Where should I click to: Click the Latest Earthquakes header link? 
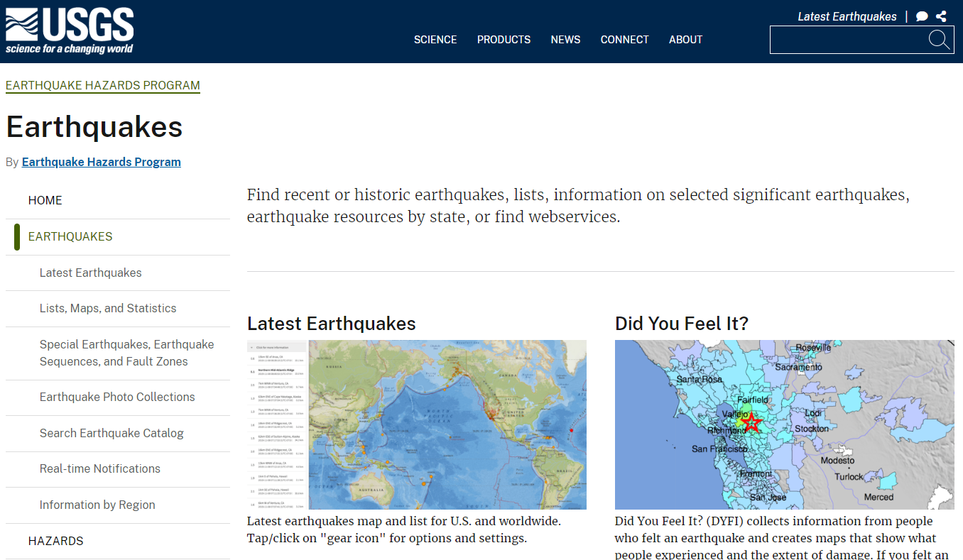click(847, 16)
